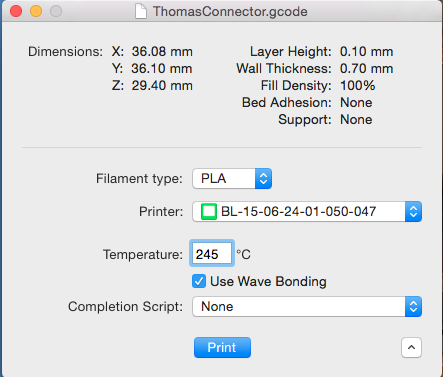Click the Y dimension value 36.10 mm
Viewport: 443px width, 377px height.
162,69
